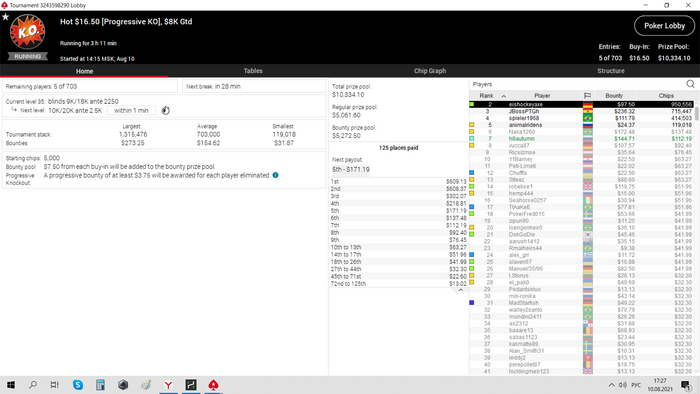Sort players by Player name column
This screenshot has width=700, height=394.
(x=542, y=95)
